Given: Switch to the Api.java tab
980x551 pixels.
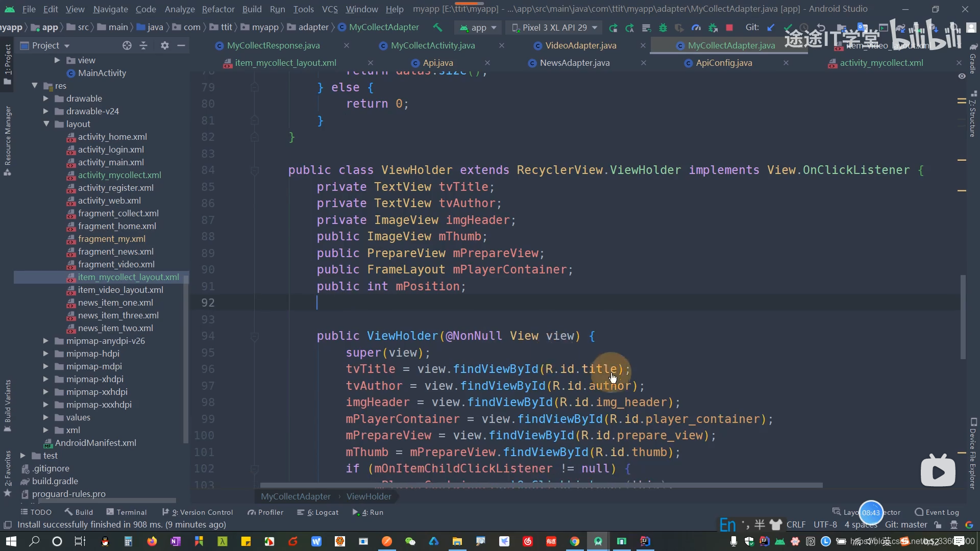Looking at the screenshot, I should tap(437, 63).
